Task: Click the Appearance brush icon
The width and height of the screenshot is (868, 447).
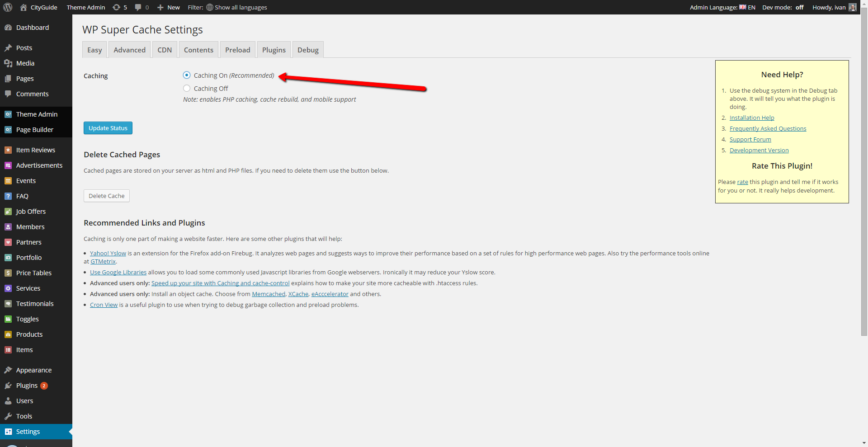Action: (8, 370)
